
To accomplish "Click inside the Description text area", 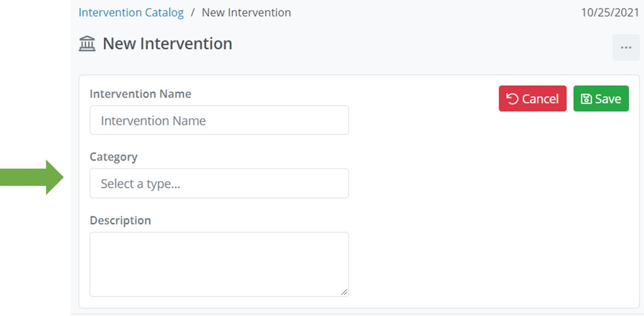I will coord(219,264).
